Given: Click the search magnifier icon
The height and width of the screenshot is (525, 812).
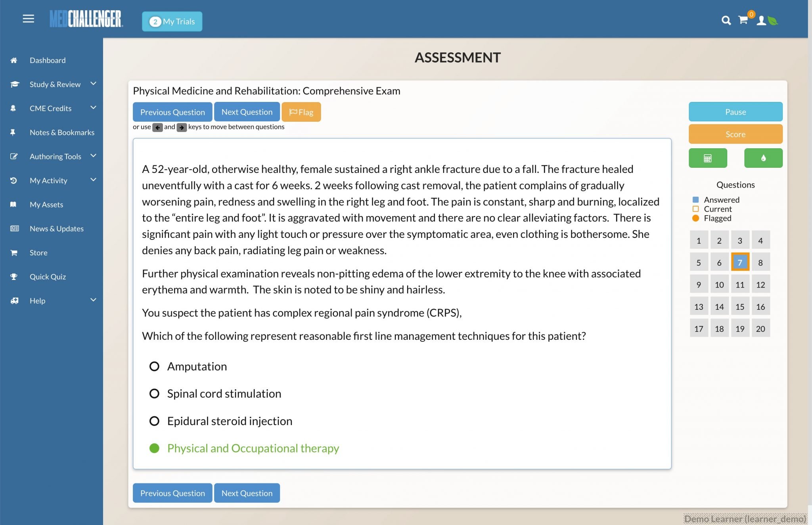Looking at the screenshot, I should [x=726, y=21].
